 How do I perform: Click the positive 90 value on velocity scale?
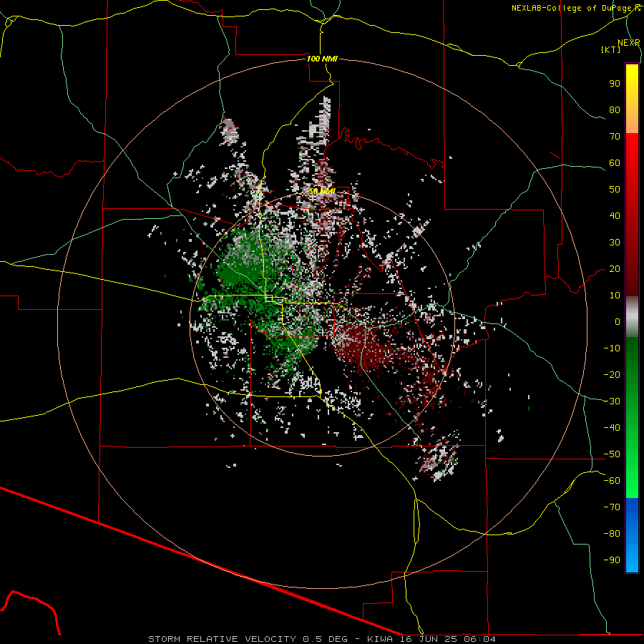(615, 84)
